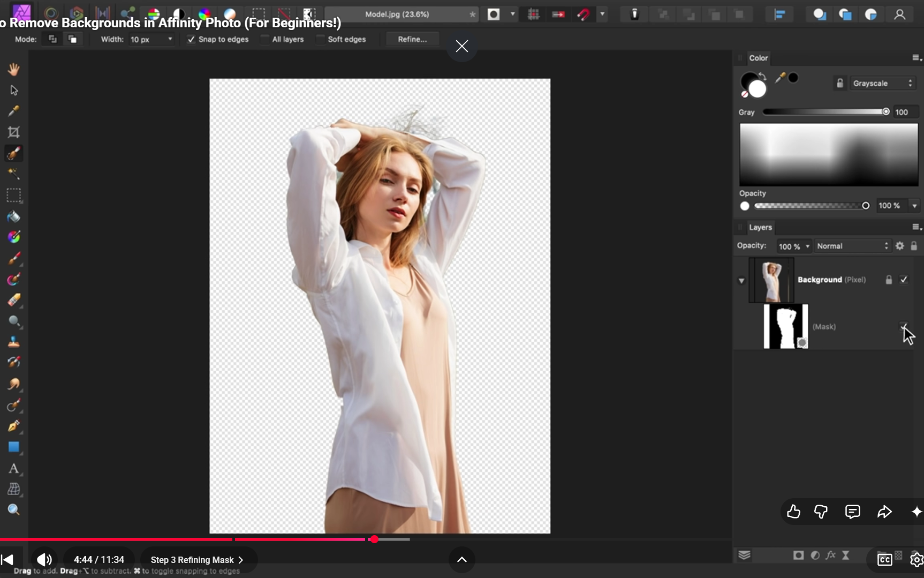924x578 pixels.
Task: Switch to the Photo persona
Action: (22, 12)
